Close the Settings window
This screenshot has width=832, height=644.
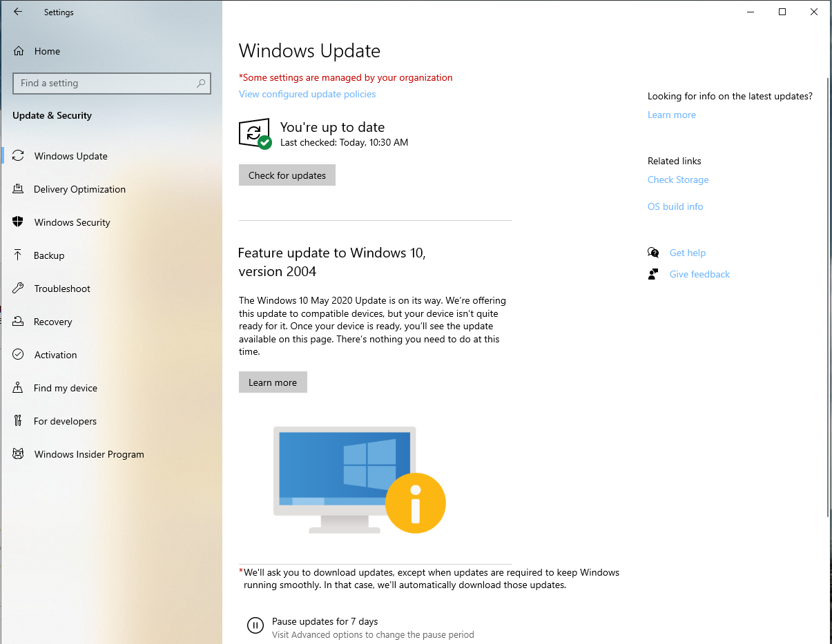pyautogui.click(x=815, y=12)
